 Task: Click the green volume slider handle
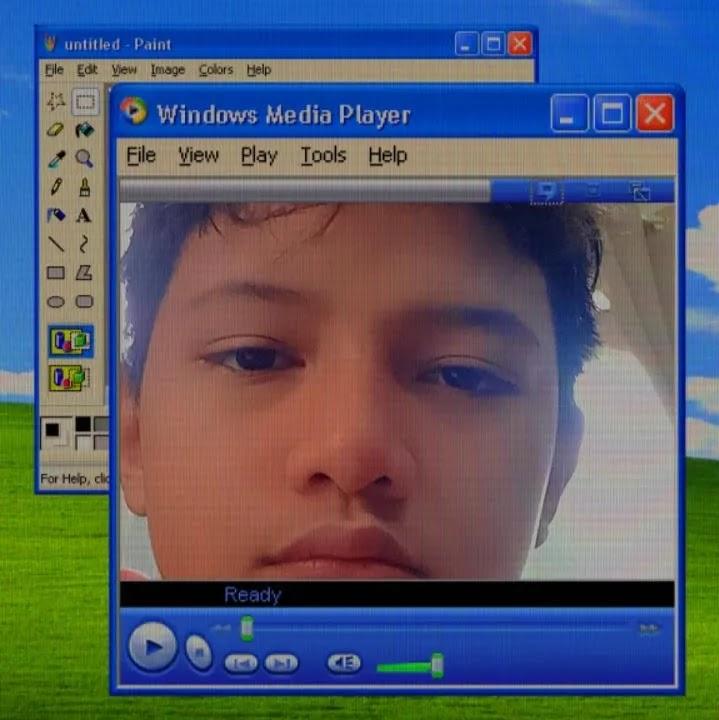(437, 665)
